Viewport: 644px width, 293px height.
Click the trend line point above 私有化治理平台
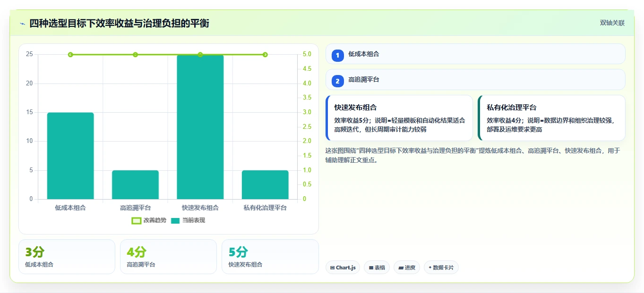point(265,55)
